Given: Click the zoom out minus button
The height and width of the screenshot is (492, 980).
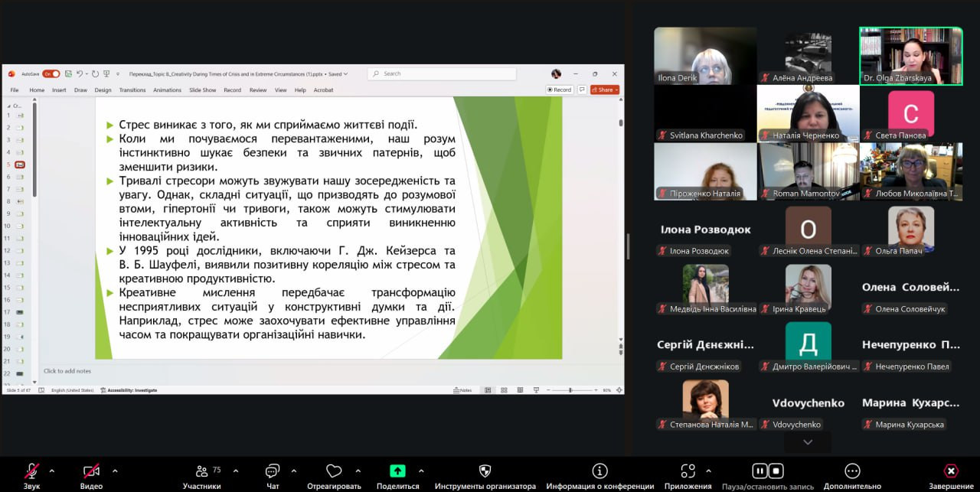Looking at the screenshot, I should point(549,390).
